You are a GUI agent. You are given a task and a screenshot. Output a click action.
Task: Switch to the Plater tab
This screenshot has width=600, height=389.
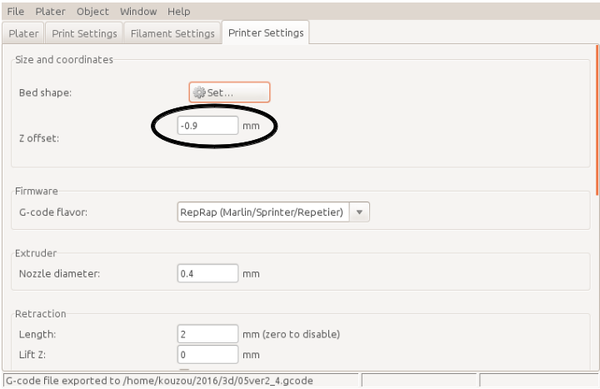coord(24,33)
